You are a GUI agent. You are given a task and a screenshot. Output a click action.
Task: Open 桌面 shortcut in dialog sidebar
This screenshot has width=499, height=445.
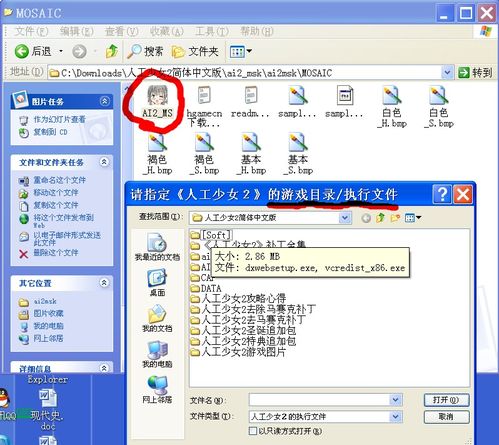[157, 283]
